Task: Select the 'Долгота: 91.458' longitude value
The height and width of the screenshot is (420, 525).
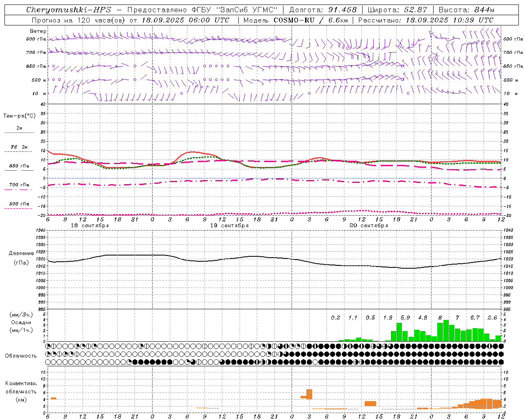Action: [x=323, y=10]
